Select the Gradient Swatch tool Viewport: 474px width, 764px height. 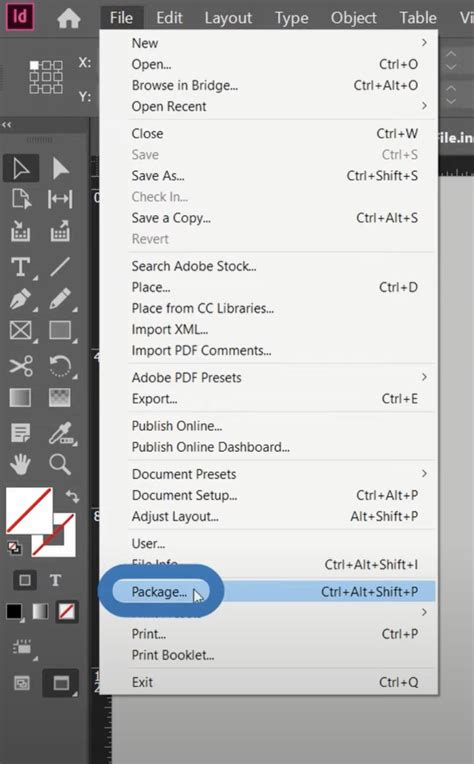(20, 398)
